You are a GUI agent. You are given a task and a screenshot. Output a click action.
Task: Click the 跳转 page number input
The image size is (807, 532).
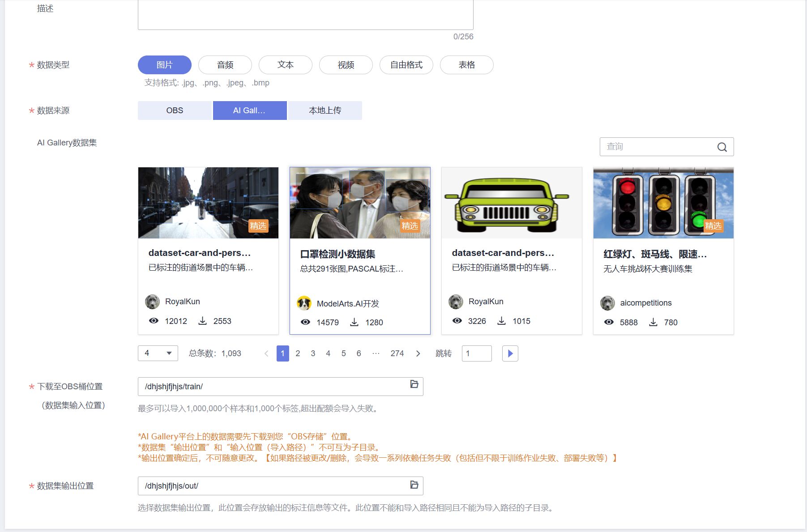pyautogui.click(x=477, y=353)
